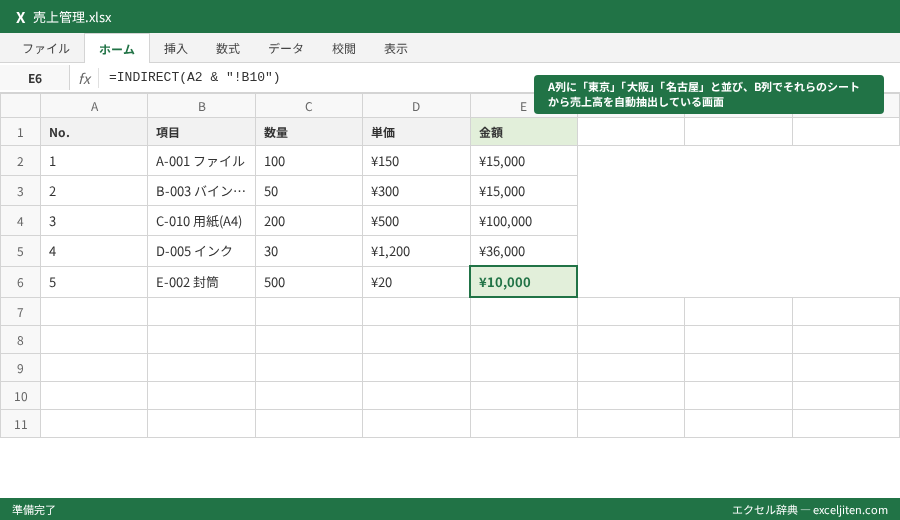Image resolution: width=900 pixels, height=520 pixels.
Task: Open the 表示 tab
Action: 396,49
